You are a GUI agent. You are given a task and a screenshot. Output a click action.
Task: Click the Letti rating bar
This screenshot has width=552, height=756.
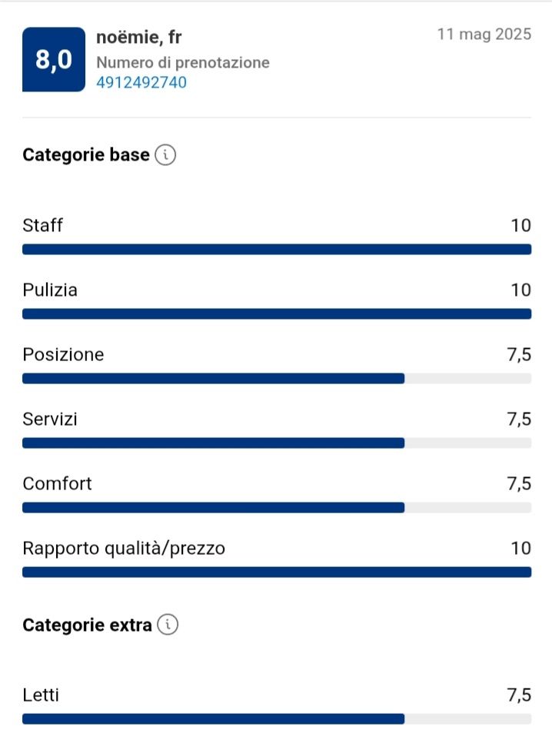click(x=277, y=718)
